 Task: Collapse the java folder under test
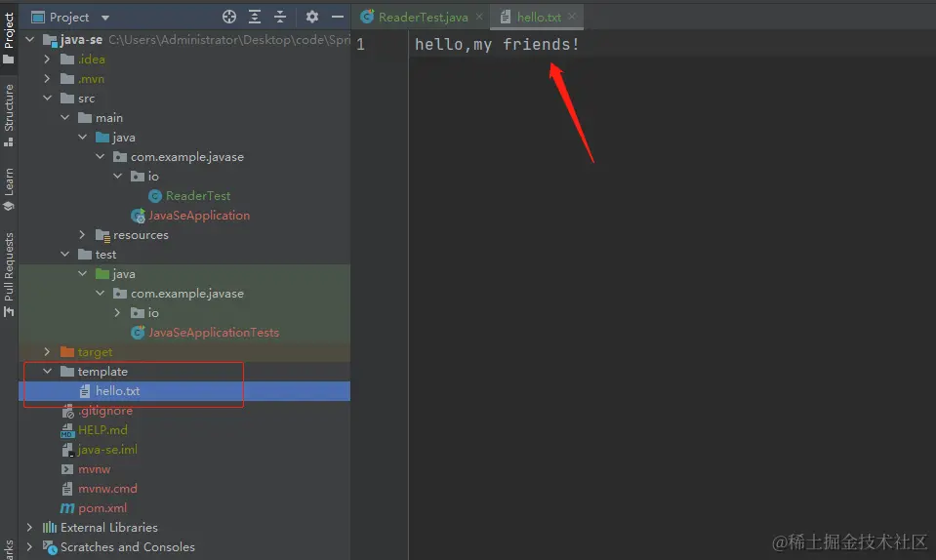82,274
